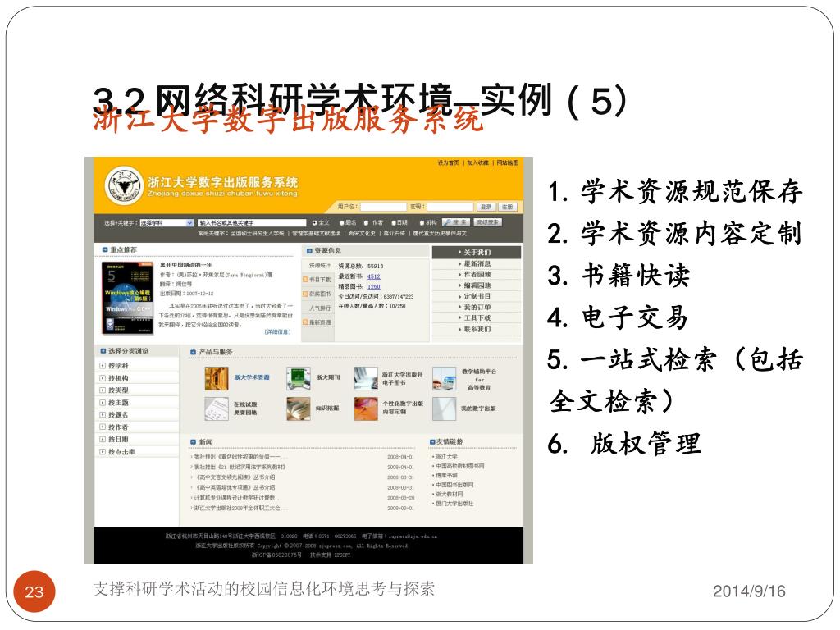Open news item 《高中英语培优专项通》丛书介绍
The height and width of the screenshot is (630, 840).
[x=235, y=487]
